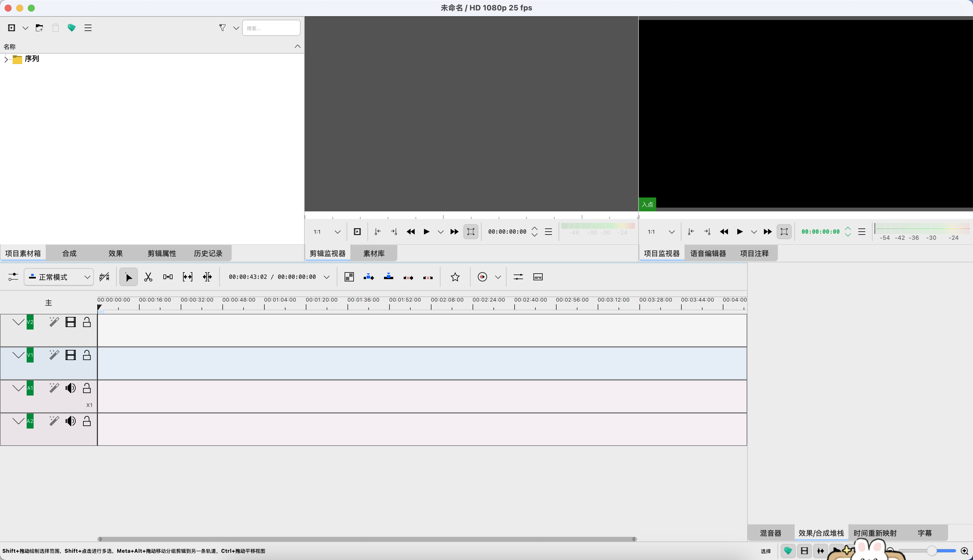Open the 字幕 tab
Screen dimensions: 973x560
[x=925, y=533]
